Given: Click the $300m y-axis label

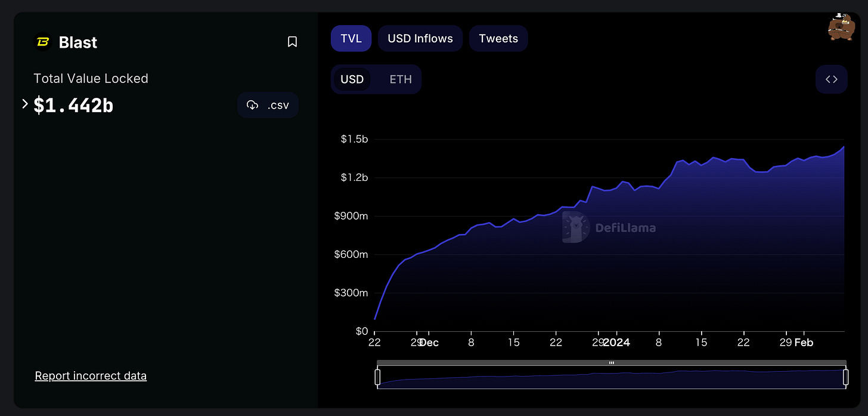Looking at the screenshot, I should 352,292.
